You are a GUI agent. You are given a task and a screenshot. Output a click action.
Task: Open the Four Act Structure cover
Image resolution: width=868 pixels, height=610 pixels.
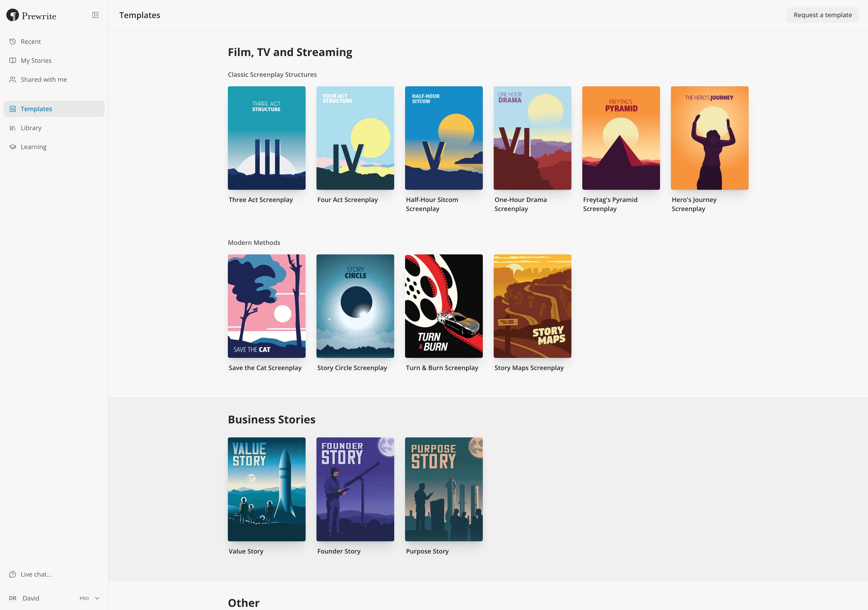(355, 138)
